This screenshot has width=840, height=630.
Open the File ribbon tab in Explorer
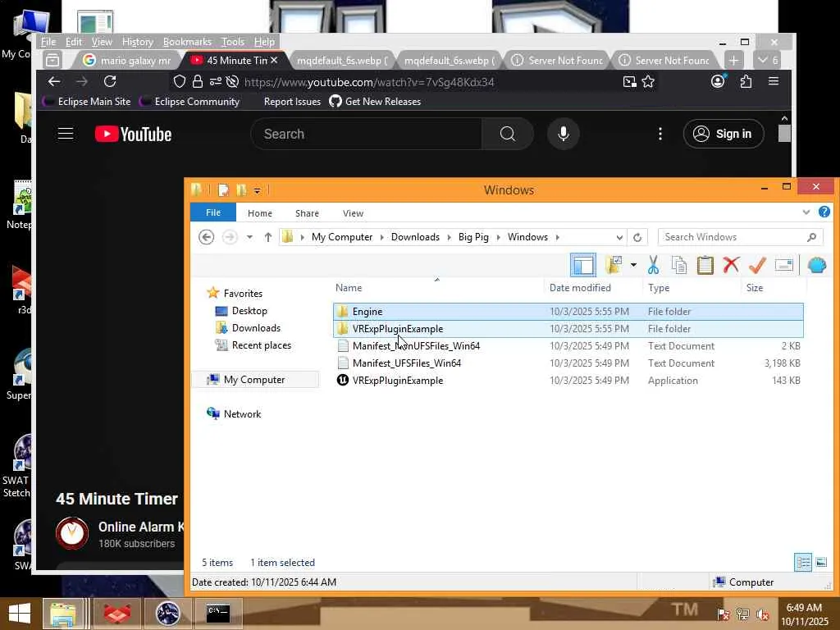coord(213,212)
